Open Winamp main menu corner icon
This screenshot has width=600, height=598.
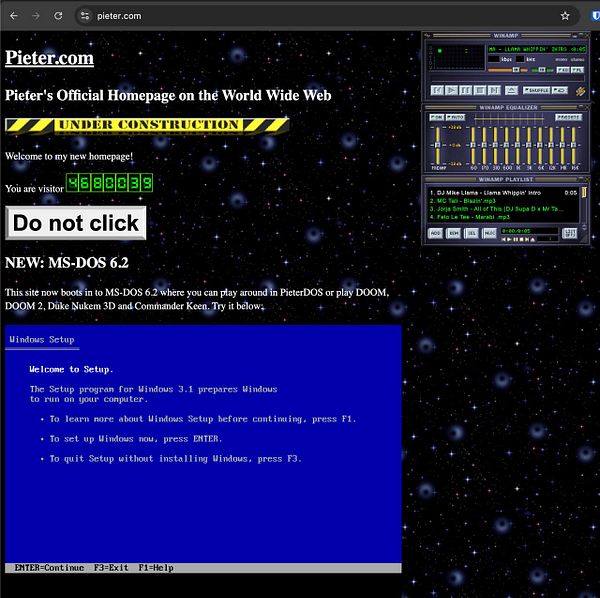coord(427,36)
